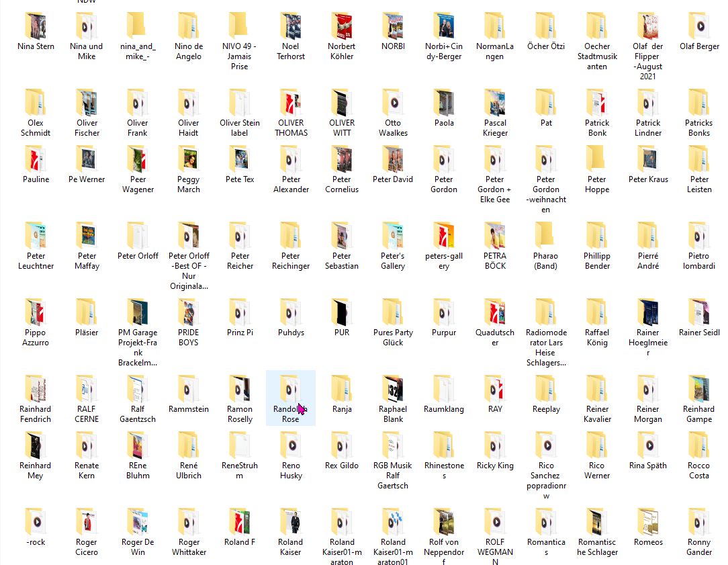Click the 'Raffael König' folder name
Screen dimensions: 728x565
point(597,337)
